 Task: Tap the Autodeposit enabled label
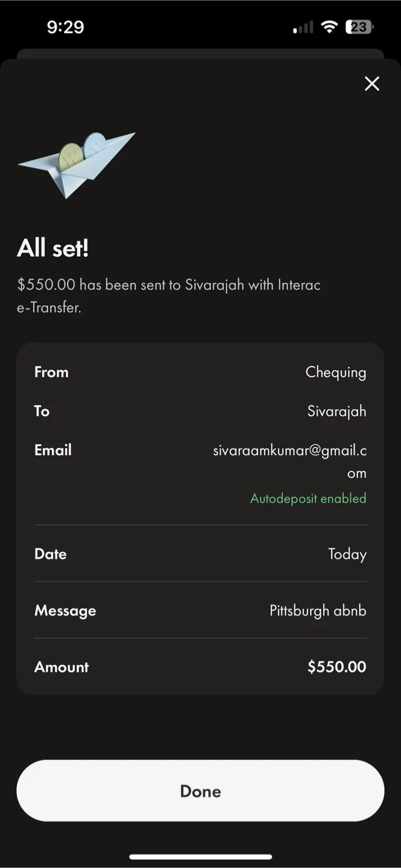pyautogui.click(x=308, y=498)
